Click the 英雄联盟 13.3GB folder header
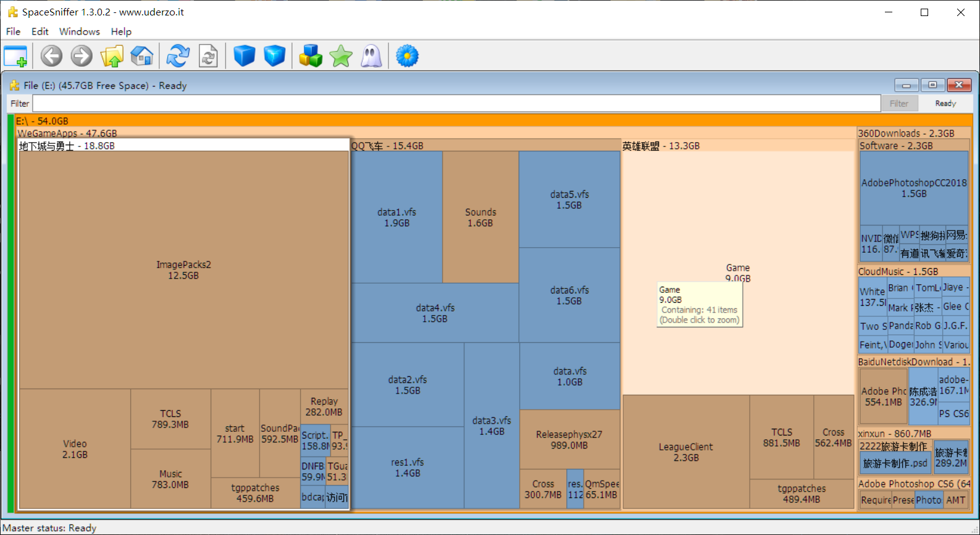 [x=739, y=146]
